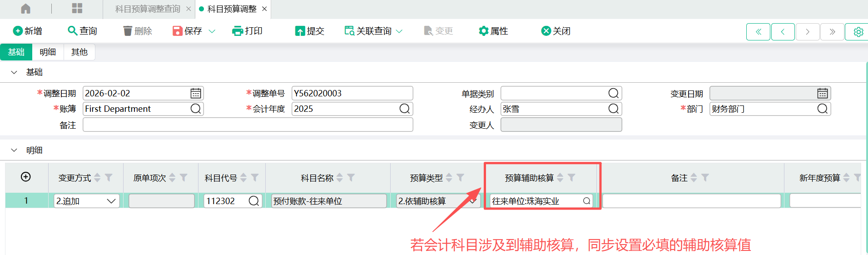The height and width of the screenshot is (255, 868).
Task: Click the 新增 (add new) toolbar button
Action: [28, 31]
